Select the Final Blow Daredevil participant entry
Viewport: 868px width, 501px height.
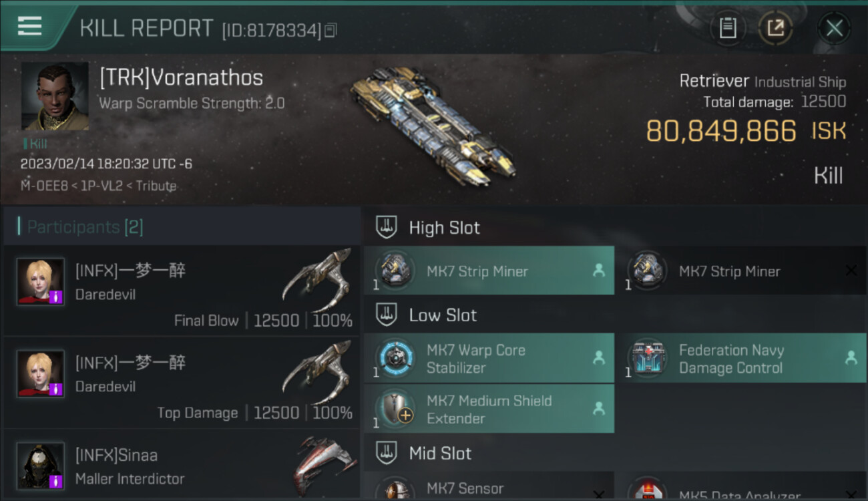[x=181, y=291]
